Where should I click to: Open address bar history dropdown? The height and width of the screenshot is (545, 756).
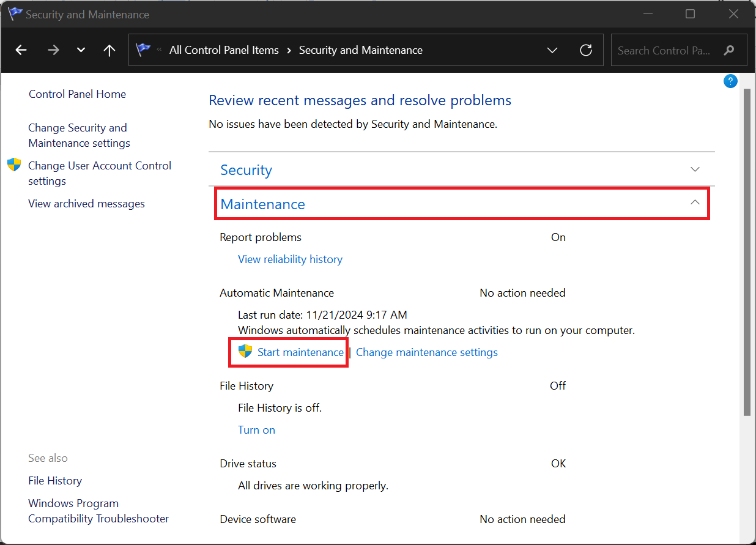coord(552,50)
